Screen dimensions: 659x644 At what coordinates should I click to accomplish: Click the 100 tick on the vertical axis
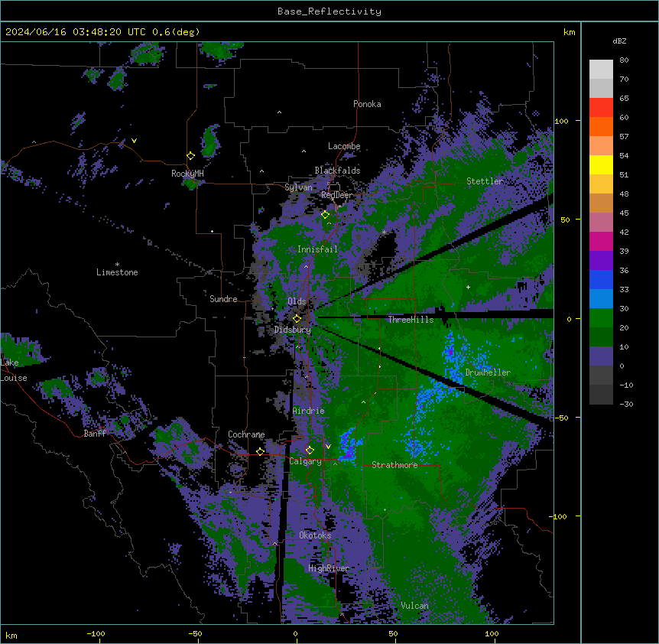[x=561, y=121]
